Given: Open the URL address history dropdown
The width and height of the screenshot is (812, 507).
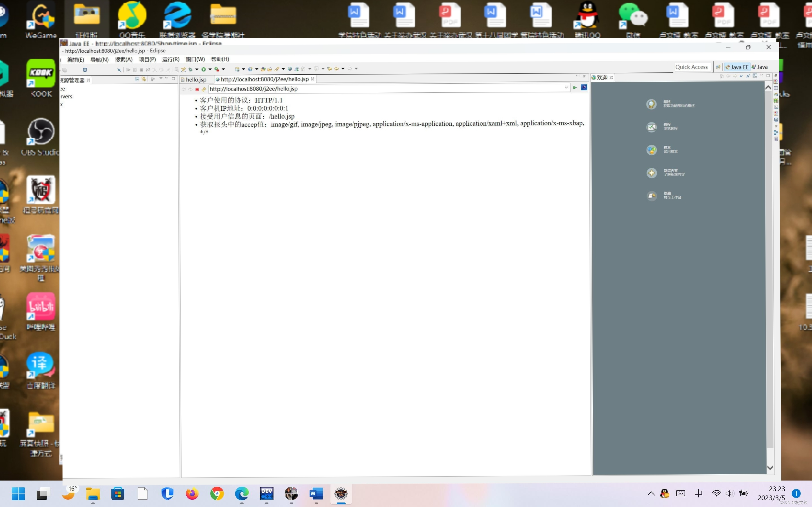Looking at the screenshot, I should 566,88.
